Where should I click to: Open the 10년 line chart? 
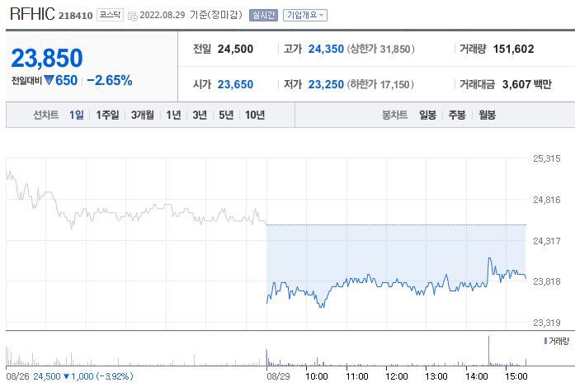pos(255,116)
